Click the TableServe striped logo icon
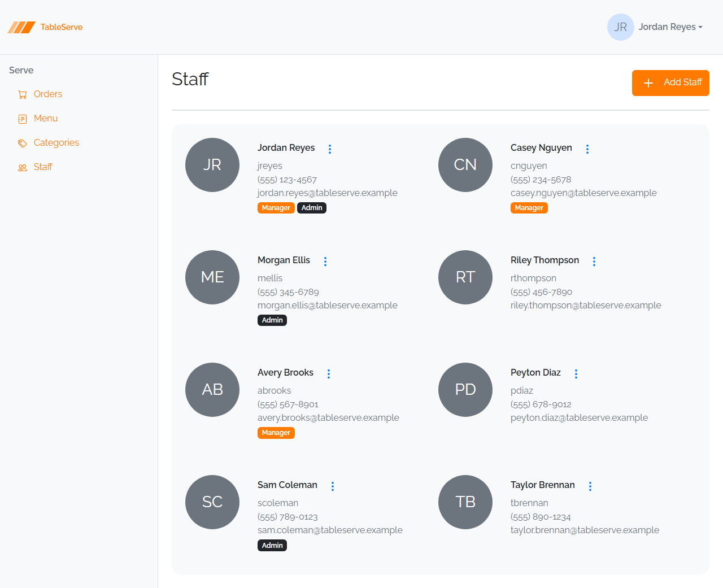 click(x=21, y=27)
